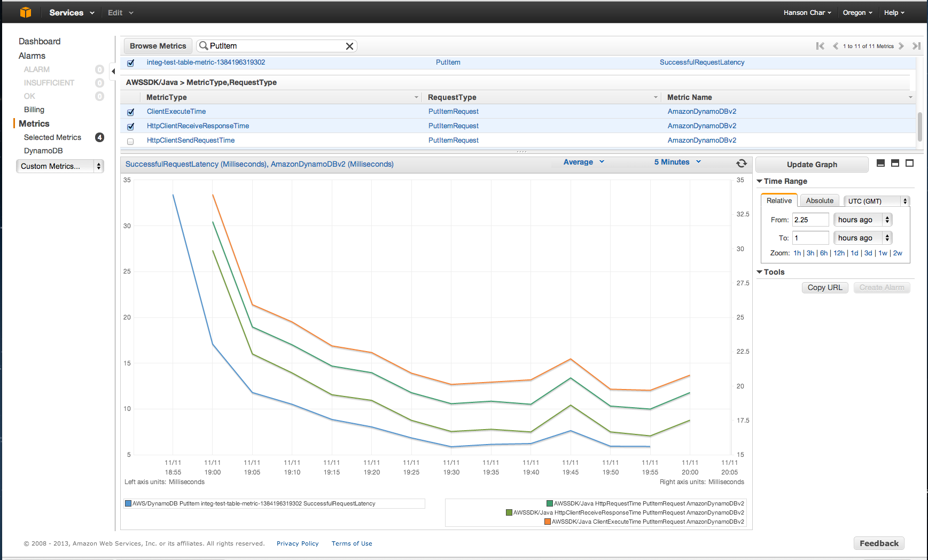Click inside the From hours input field

[810, 219]
